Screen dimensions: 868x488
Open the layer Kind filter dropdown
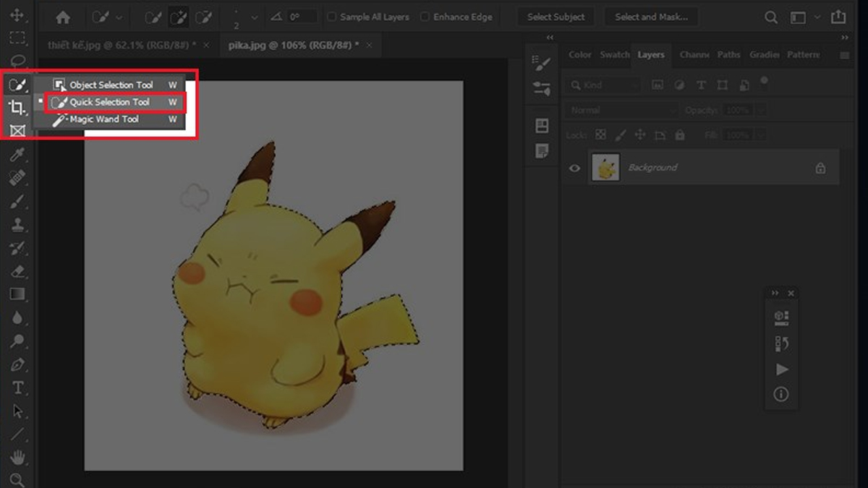604,85
